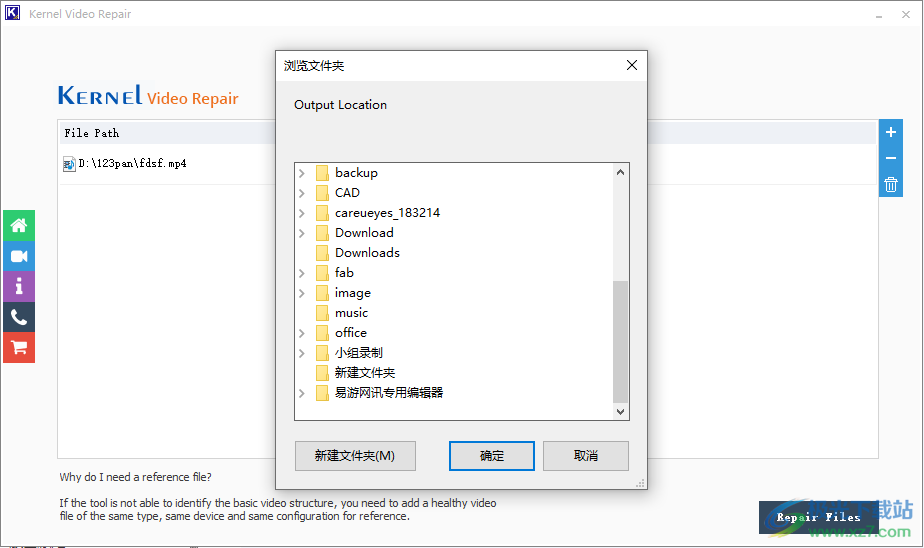Open the purple info sidebar icon
The image size is (924, 548).
pos(19,287)
